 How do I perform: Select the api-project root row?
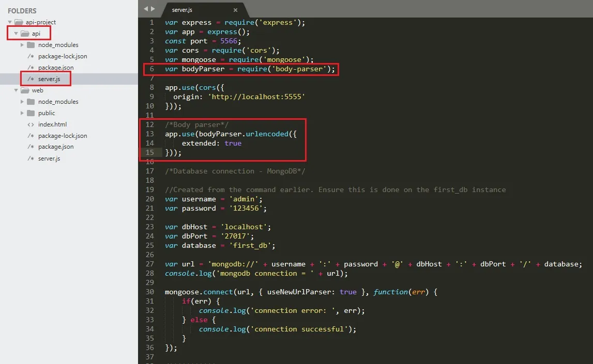69,22
